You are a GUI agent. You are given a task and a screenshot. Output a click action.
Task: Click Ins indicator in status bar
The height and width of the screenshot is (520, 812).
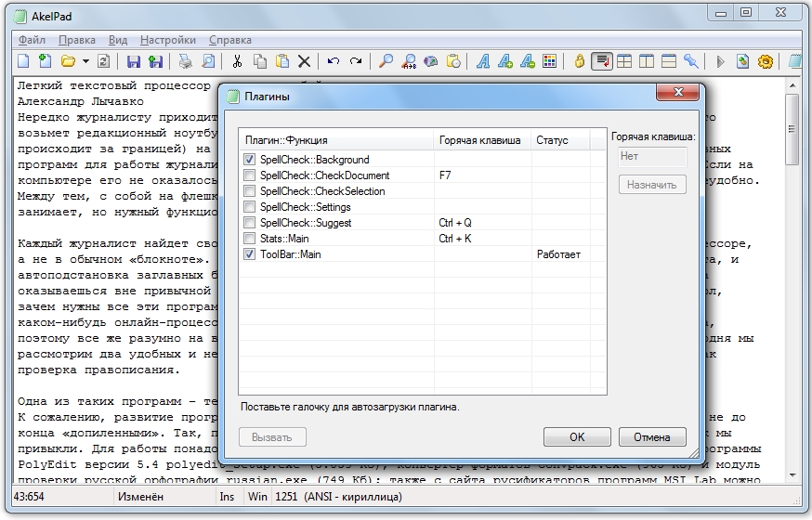tap(227, 497)
